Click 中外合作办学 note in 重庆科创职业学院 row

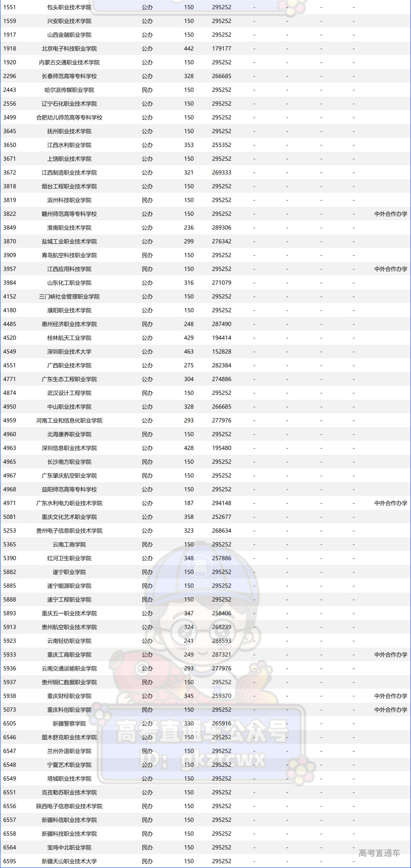390,710
